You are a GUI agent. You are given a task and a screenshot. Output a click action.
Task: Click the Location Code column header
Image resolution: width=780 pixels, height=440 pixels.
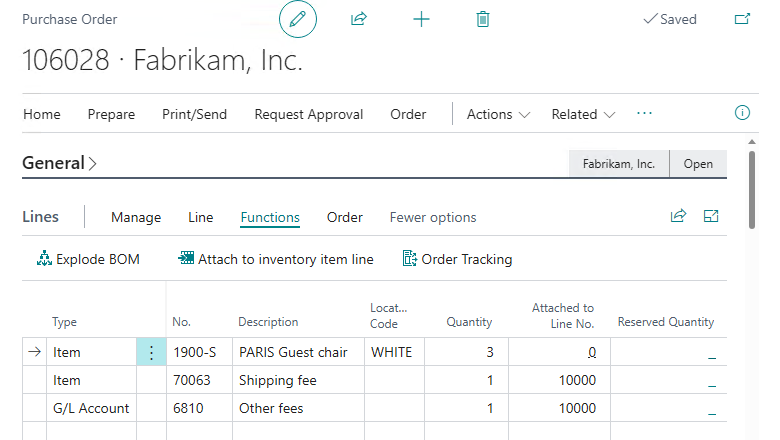coord(389,316)
